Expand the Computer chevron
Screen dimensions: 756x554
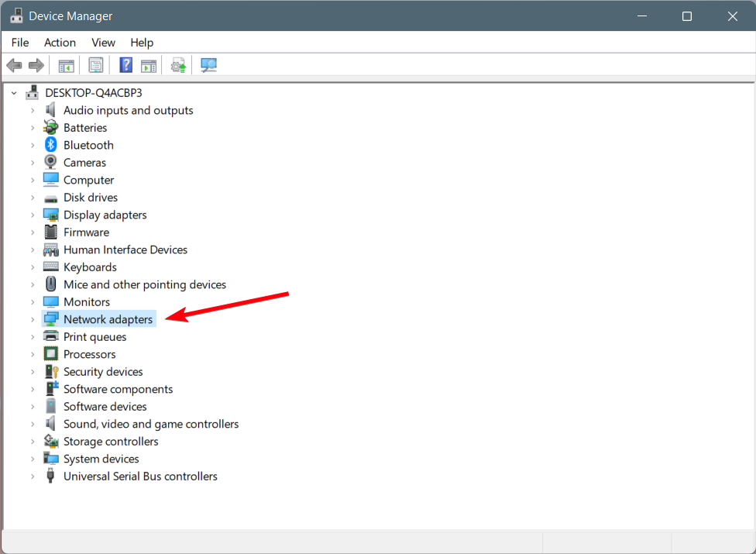[33, 180]
